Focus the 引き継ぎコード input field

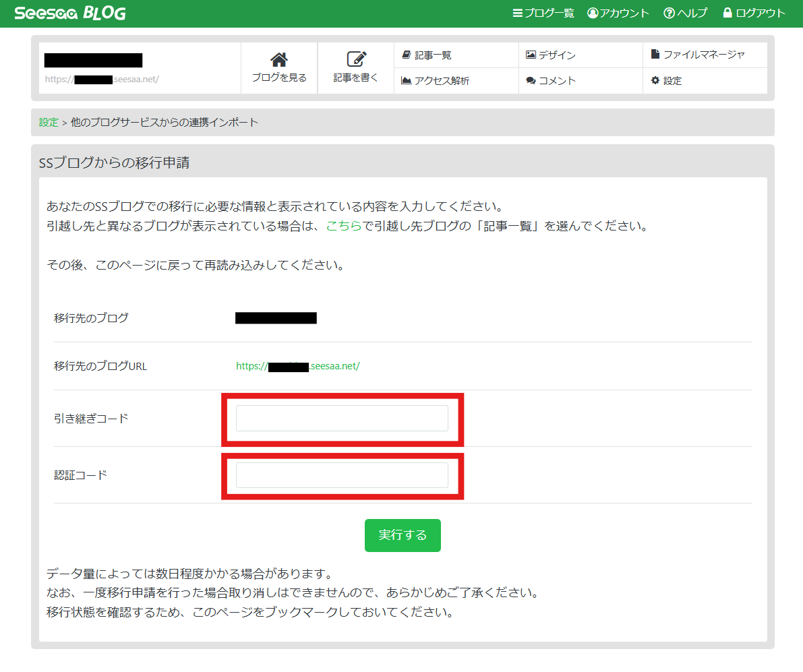click(342, 418)
